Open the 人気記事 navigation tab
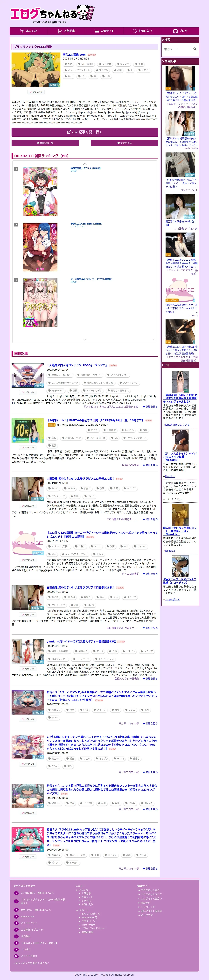Image resolution: width=209 pixels, height=980 pixels. [x=67, y=31]
